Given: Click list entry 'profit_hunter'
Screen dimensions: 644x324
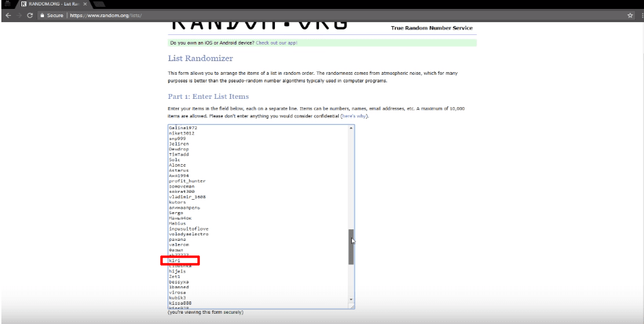Looking at the screenshot, I should coord(187,181).
